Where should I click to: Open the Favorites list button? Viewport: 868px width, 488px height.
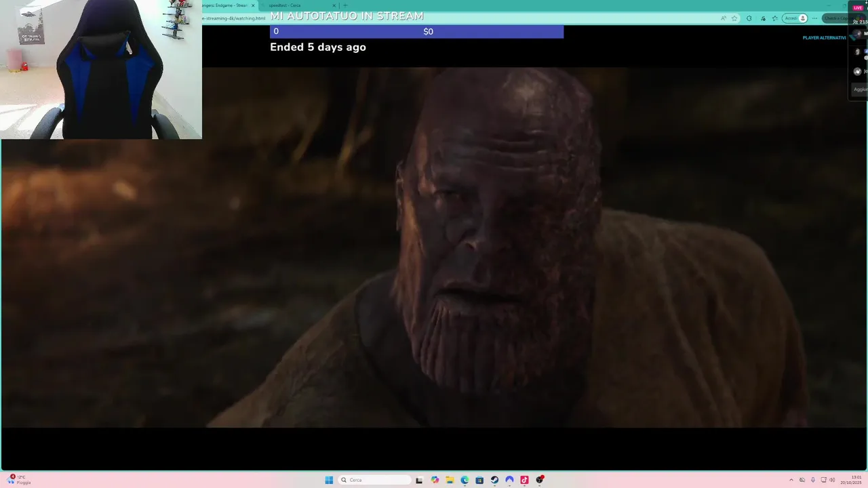[775, 18]
